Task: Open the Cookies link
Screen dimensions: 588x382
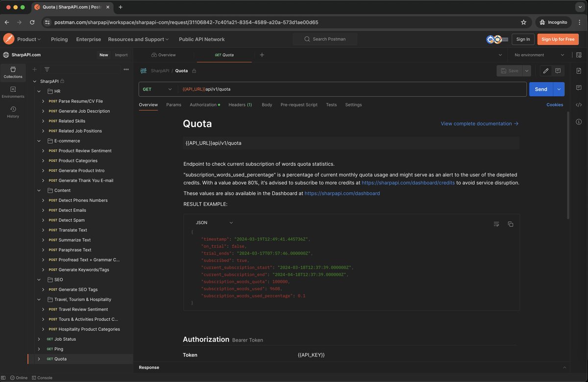Action: tap(555, 105)
